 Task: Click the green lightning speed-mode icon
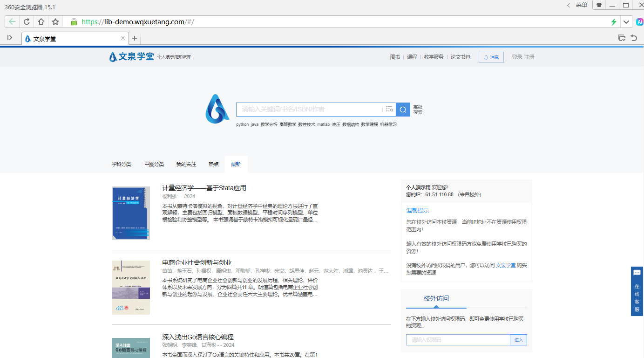(614, 22)
